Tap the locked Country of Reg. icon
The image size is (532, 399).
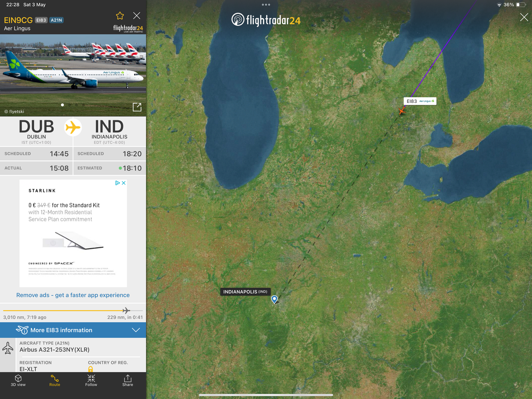pos(90,369)
